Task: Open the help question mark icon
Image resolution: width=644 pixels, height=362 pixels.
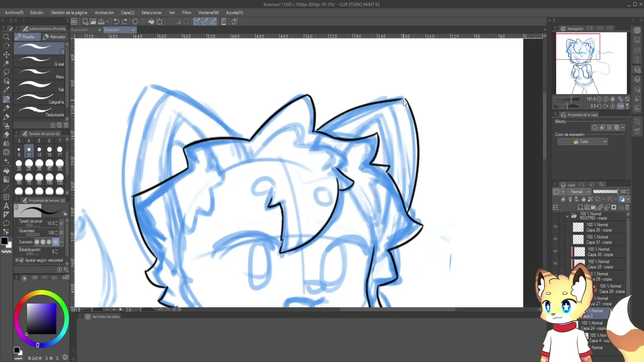Action: tap(234, 21)
